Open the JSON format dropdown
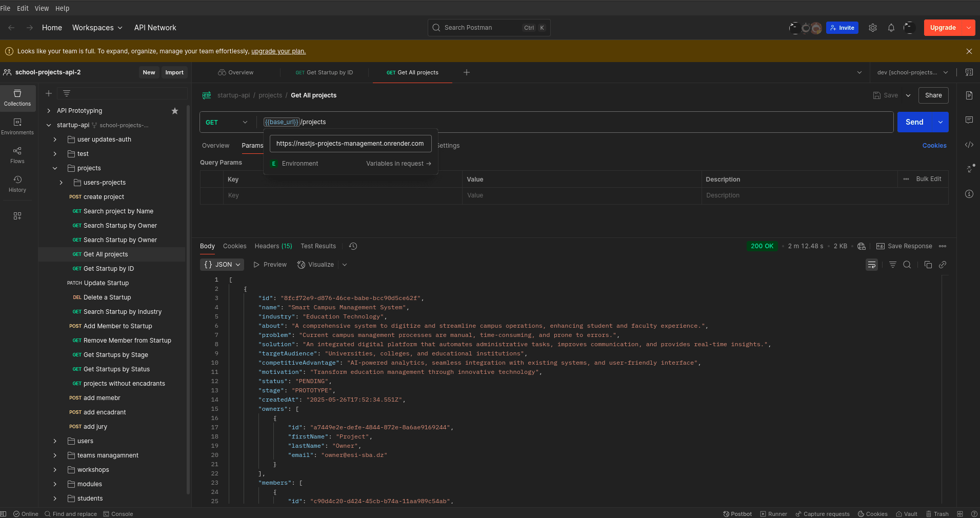 pos(222,265)
